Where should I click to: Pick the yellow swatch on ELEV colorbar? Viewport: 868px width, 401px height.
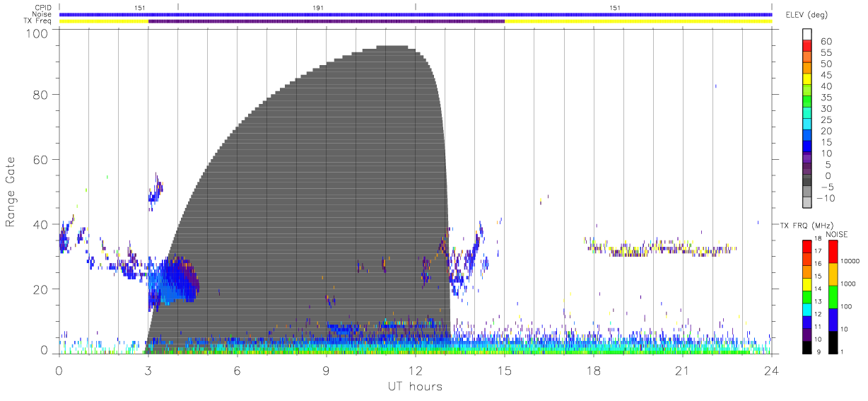tap(807, 79)
